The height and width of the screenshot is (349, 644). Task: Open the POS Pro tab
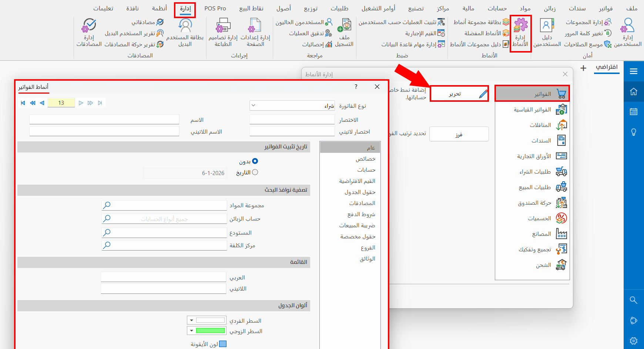215,9
